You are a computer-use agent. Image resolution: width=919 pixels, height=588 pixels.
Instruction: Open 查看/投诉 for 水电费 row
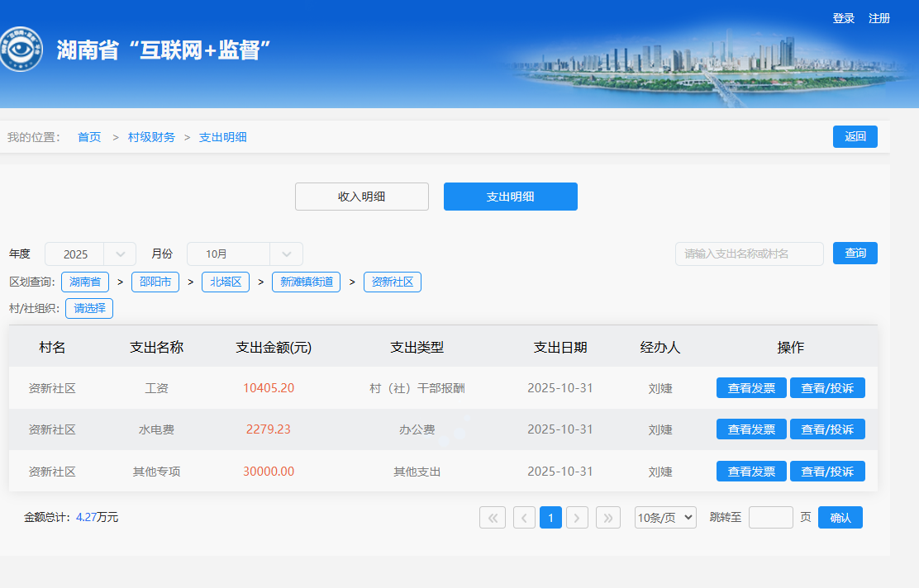click(827, 429)
